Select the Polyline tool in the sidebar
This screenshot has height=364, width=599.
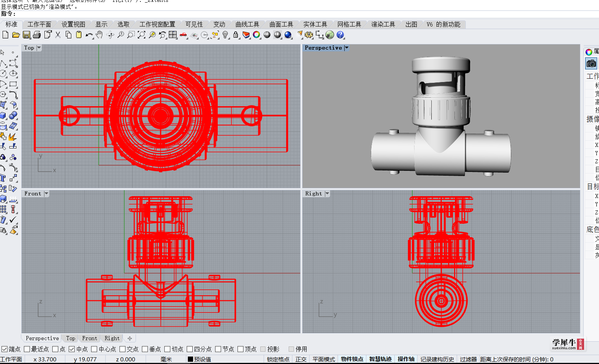(x=3, y=63)
